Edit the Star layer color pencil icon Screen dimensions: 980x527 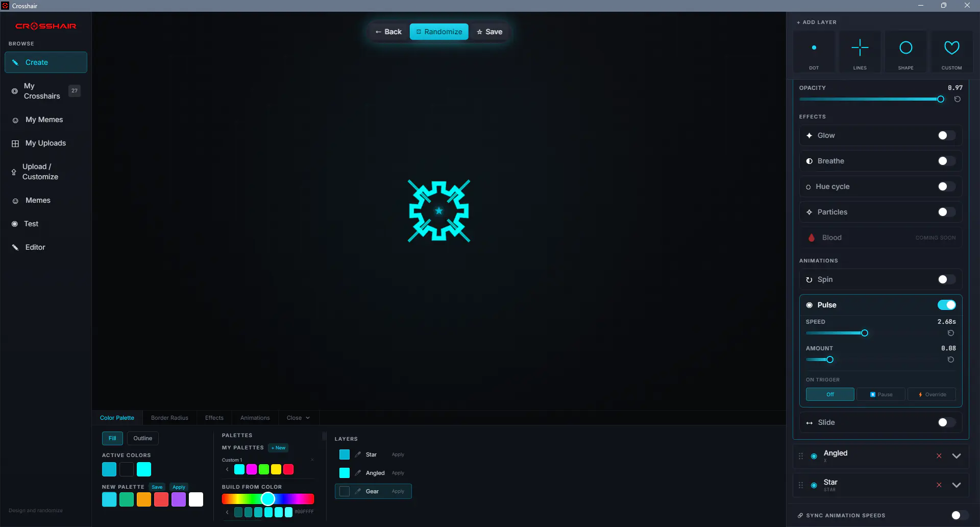(358, 454)
